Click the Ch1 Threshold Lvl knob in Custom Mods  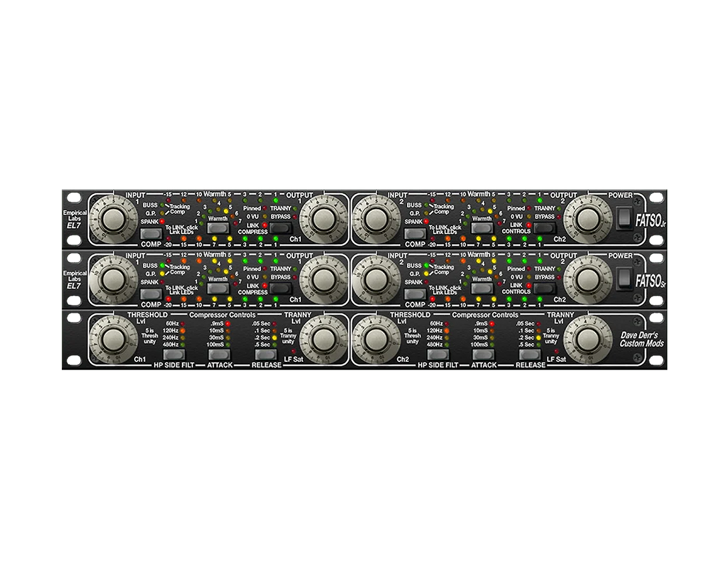(113, 339)
